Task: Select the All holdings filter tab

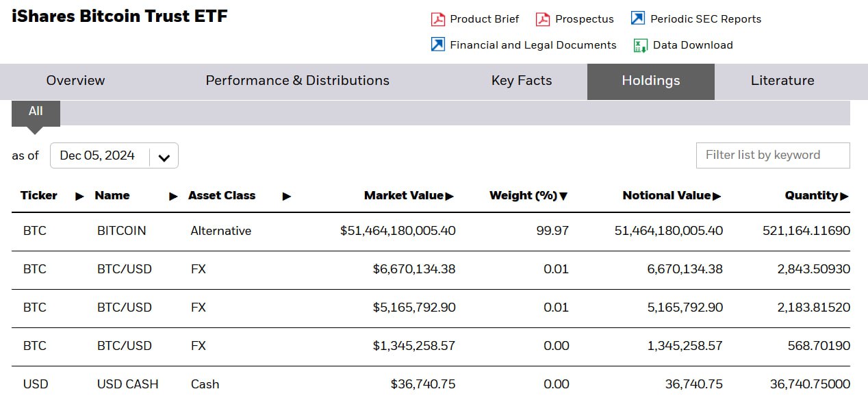Action: click(36, 112)
